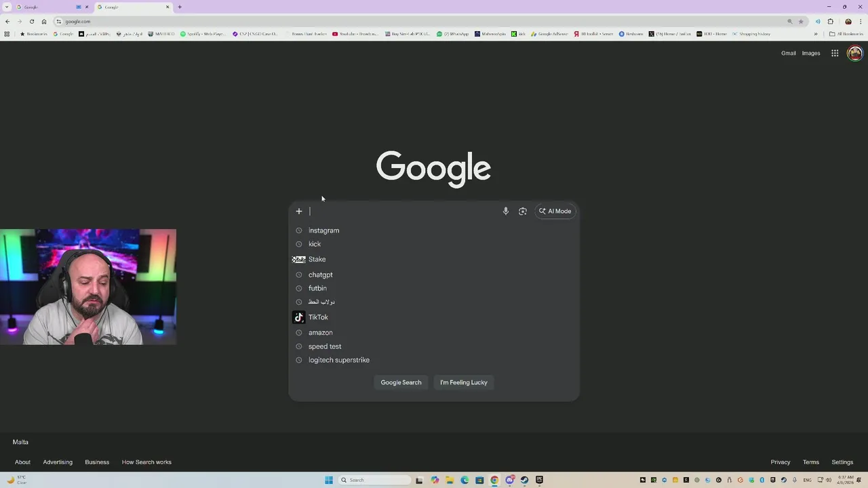Select the "kick" suggestion
This screenshot has width=868, height=488.
[x=434, y=244]
